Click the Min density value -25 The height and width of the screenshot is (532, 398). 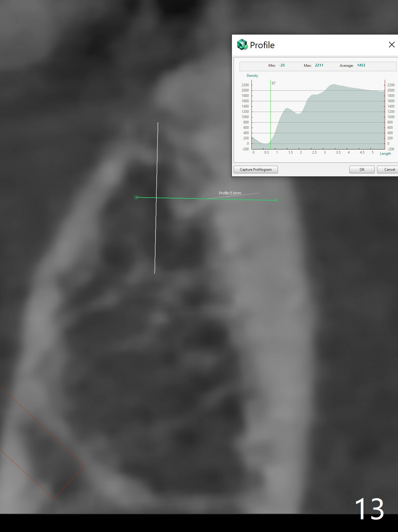[x=282, y=65]
